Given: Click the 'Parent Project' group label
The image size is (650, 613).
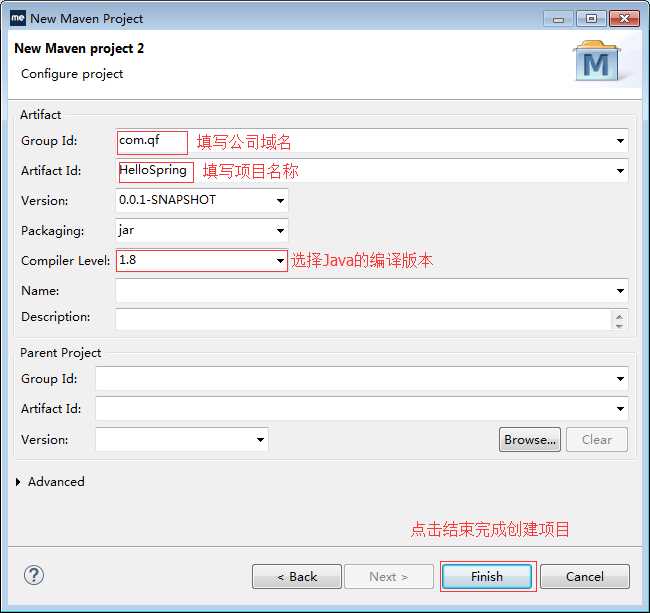Looking at the screenshot, I should [x=61, y=353].
